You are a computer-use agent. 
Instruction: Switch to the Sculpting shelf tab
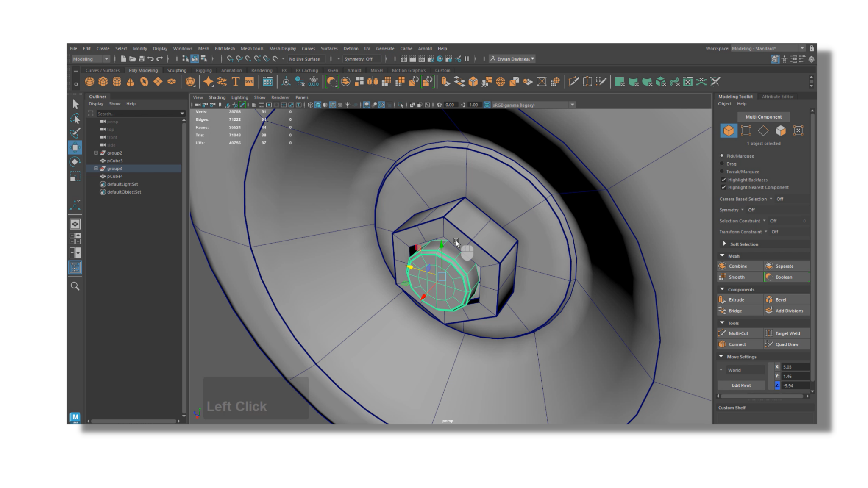(x=177, y=70)
